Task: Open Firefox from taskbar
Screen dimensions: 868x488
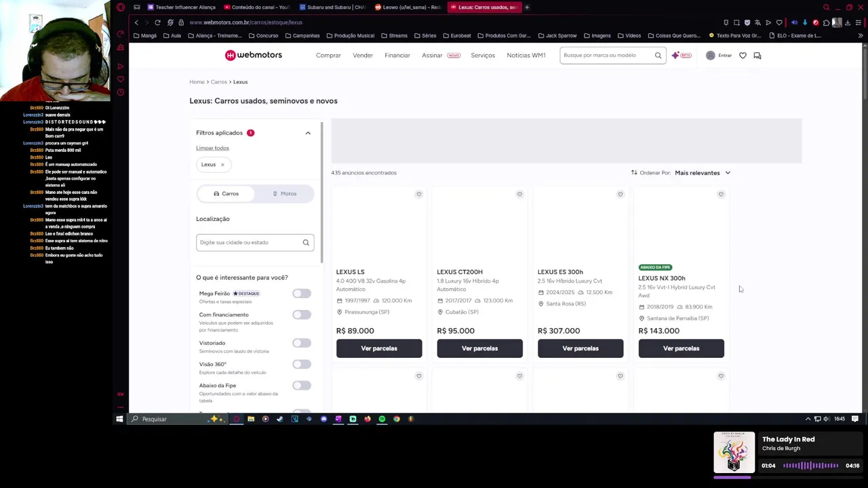Action: [x=368, y=419]
